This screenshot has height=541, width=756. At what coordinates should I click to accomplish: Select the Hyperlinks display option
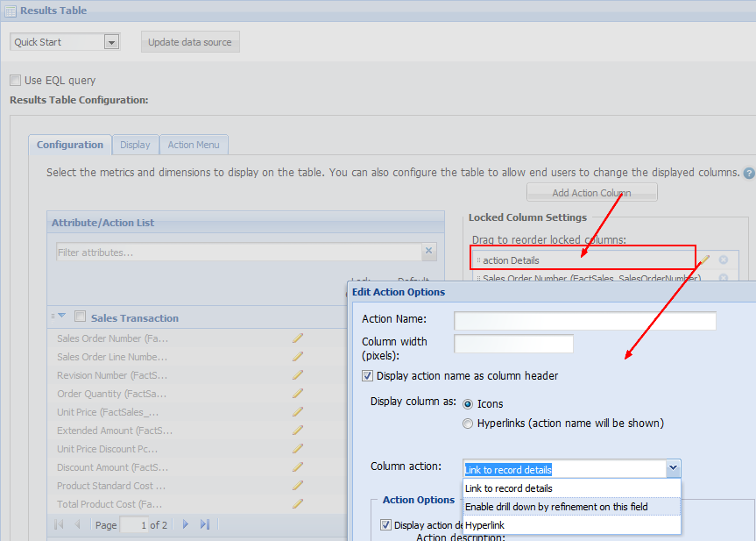[x=468, y=424]
